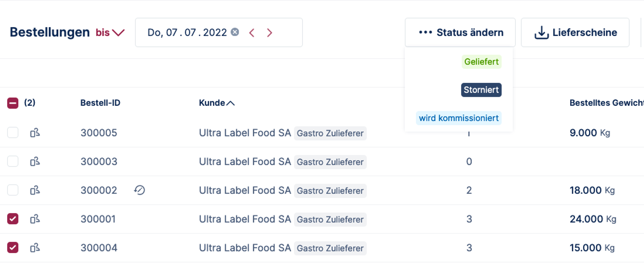
Task: Click the date field showing 07.07.2022
Action: click(x=187, y=33)
